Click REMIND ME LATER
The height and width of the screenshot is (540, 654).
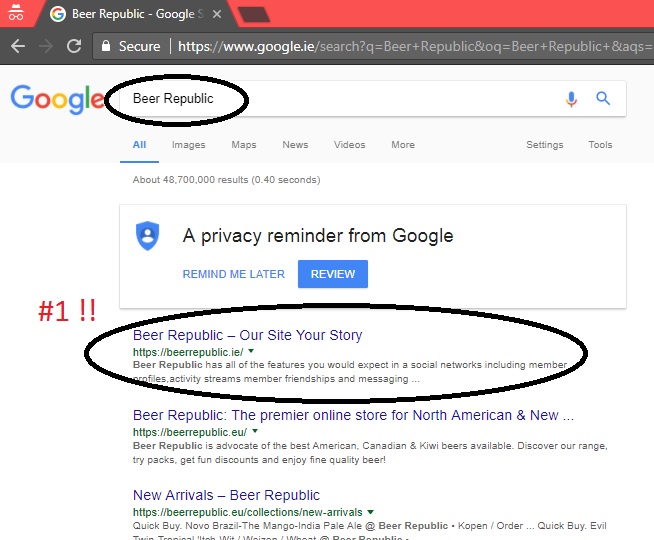pyautogui.click(x=234, y=274)
